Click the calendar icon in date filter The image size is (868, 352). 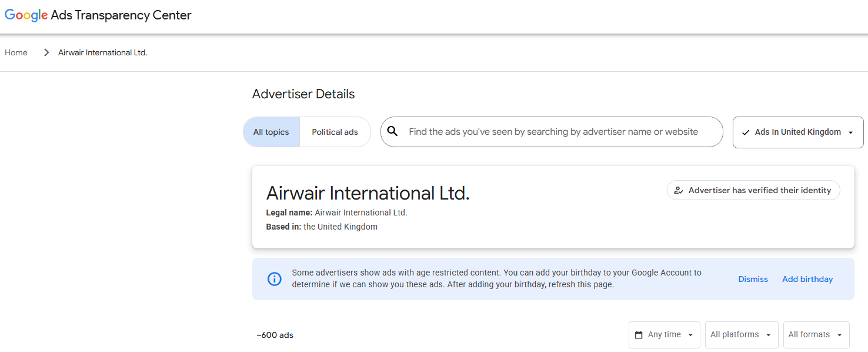639,335
